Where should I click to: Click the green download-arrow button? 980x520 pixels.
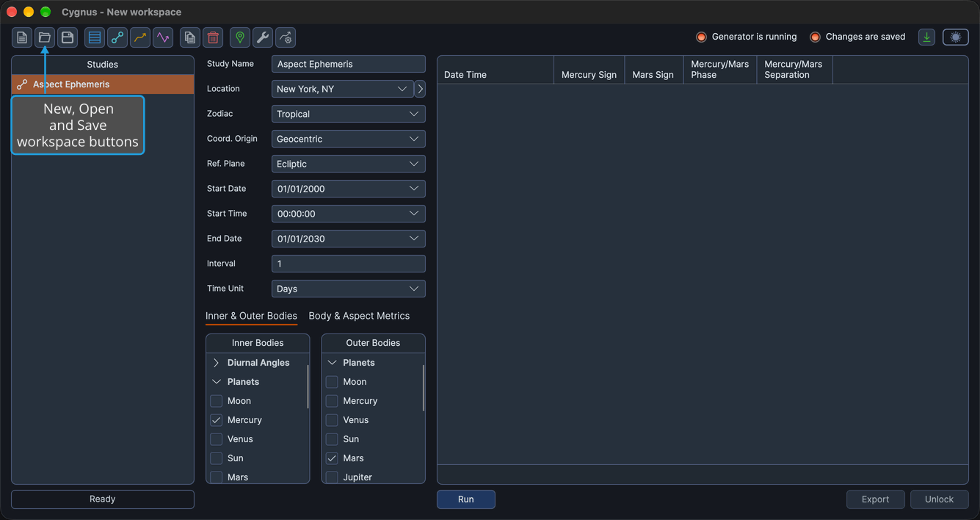tap(927, 37)
